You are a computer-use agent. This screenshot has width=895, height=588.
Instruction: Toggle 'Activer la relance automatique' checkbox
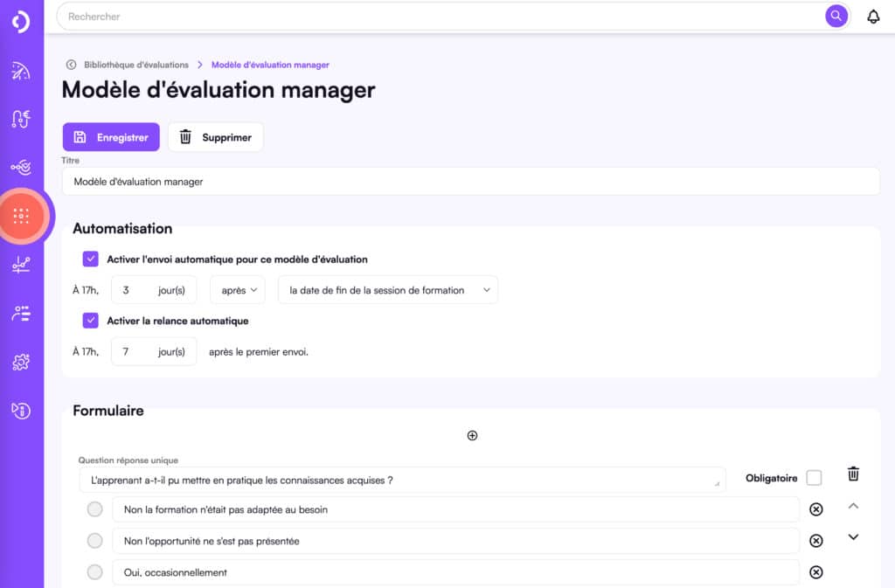pos(90,321)
